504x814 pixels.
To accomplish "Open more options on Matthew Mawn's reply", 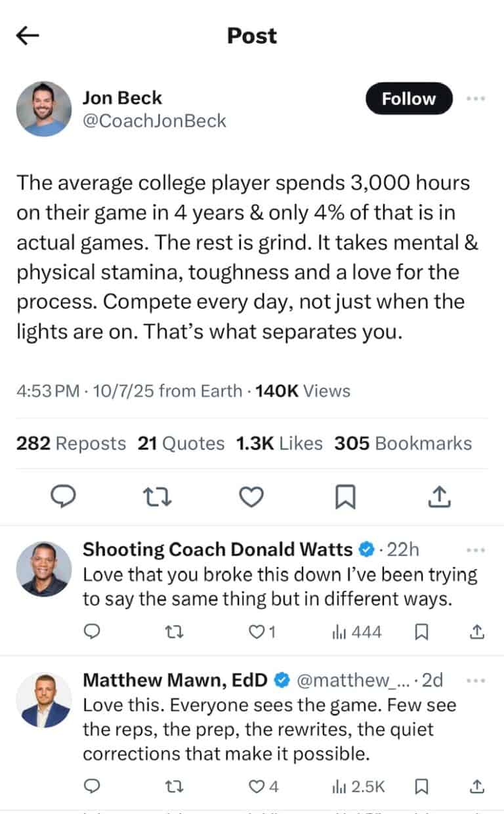I will click(475, 681).
